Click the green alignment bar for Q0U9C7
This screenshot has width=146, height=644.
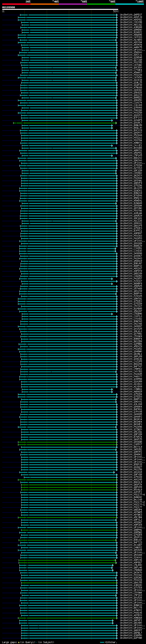65,123
